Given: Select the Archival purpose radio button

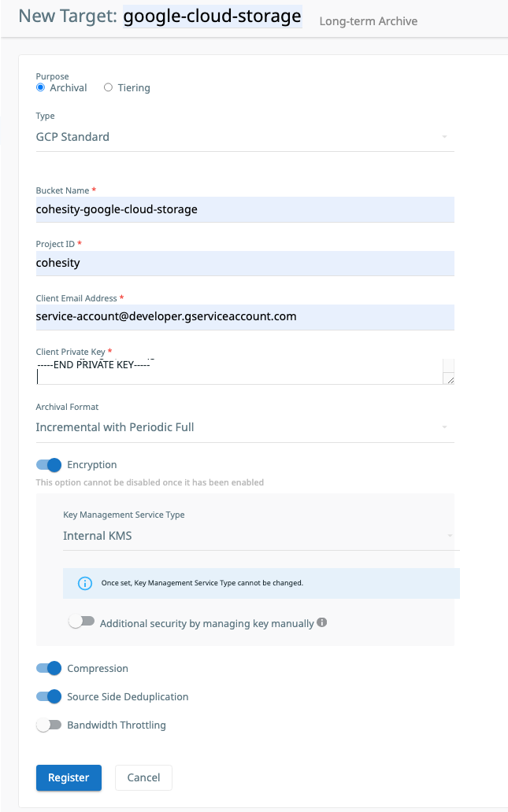Looking at the screenshot, I should point(41,87).
